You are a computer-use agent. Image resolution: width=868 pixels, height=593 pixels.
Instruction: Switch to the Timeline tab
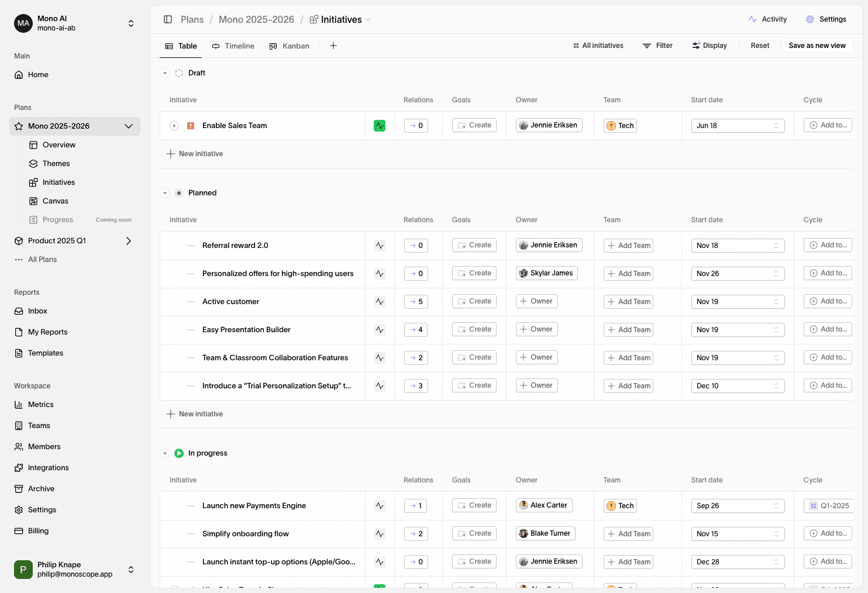coord(233,46)
